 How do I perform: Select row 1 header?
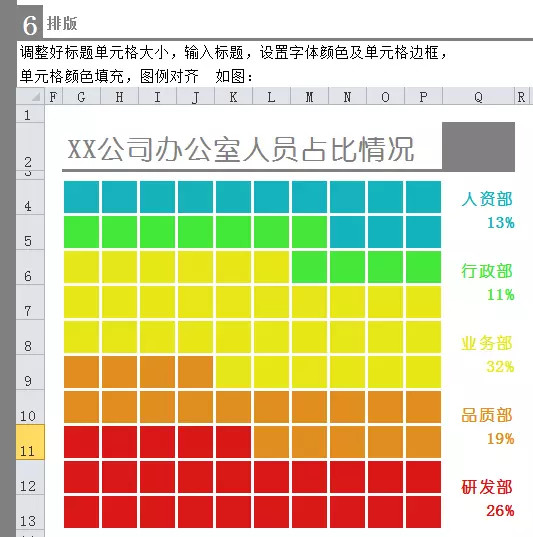click(30, 114)
